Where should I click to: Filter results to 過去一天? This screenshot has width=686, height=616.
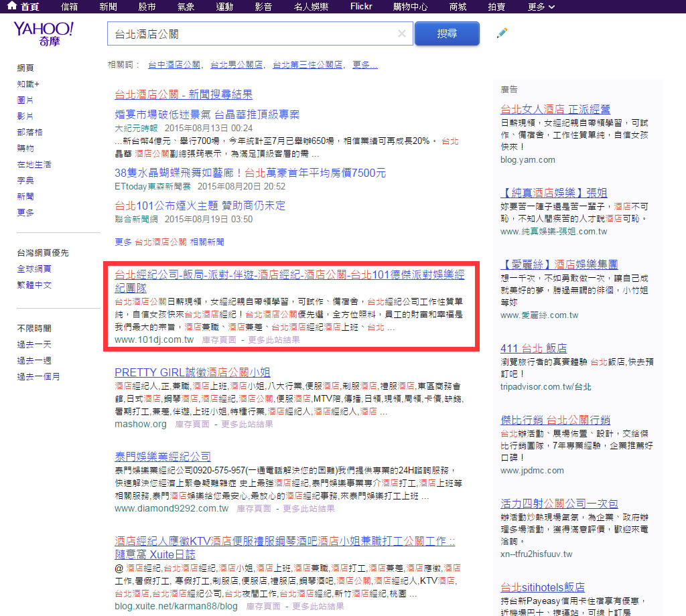34,344
